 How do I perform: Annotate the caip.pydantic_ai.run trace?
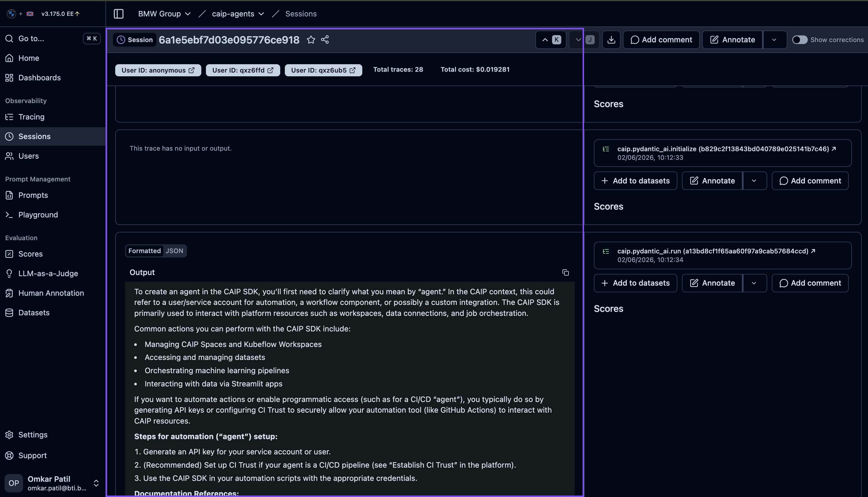(x=712, y=283)
